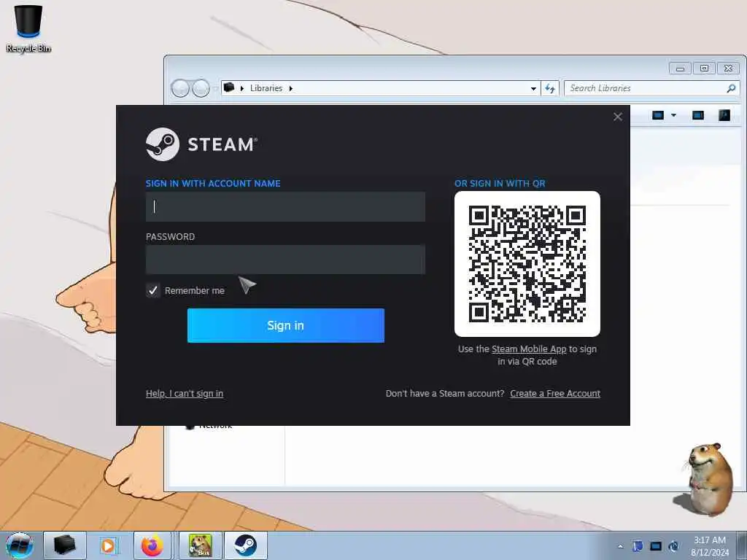Viewport: 747px width, 560px height.
Task: Open Explorer help icon in toolbar
Action: 724,115
